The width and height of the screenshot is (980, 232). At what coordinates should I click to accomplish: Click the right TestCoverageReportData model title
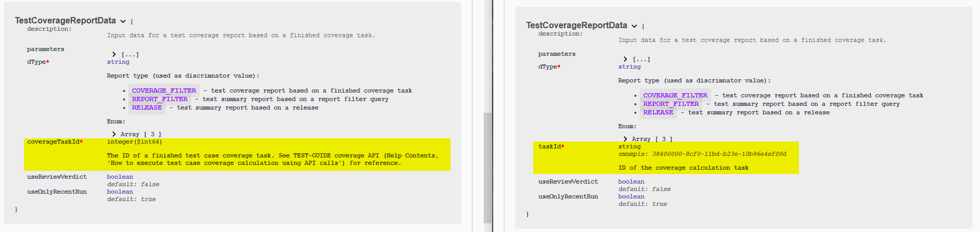click(576, 26)
